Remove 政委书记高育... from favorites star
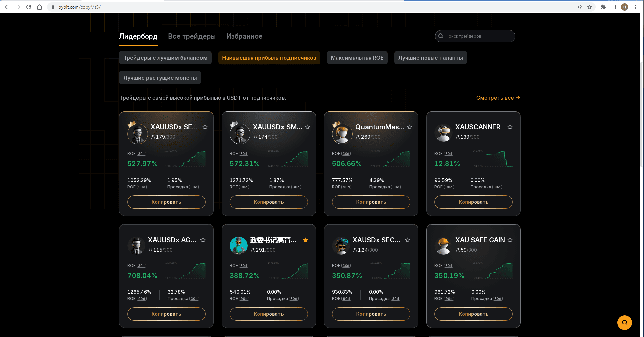The width and height of the screenshot is (644, 337). point(305,240)
